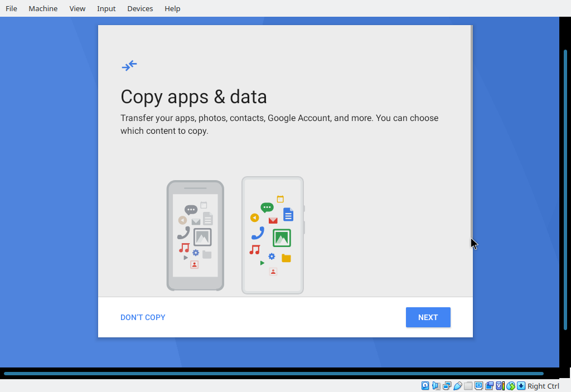Choose DON'T COPY to skip transfer
Image resolution: width=571 pixels, height=392 pixels.
[143, 317]
